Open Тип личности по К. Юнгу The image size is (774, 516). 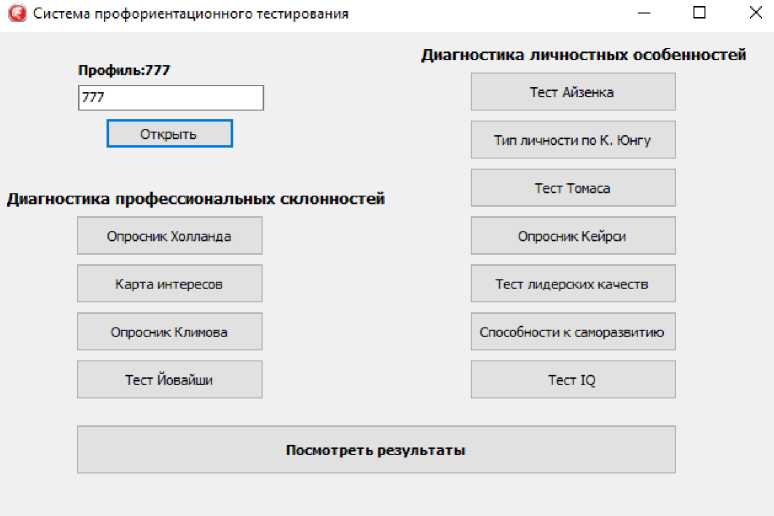(x=573, y=140)
